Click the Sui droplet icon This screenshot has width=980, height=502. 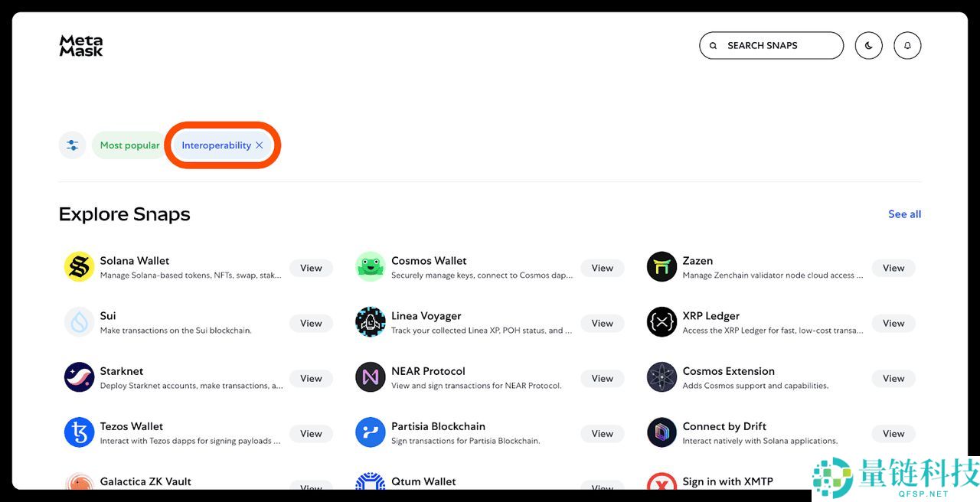click(x=79, y=322)
